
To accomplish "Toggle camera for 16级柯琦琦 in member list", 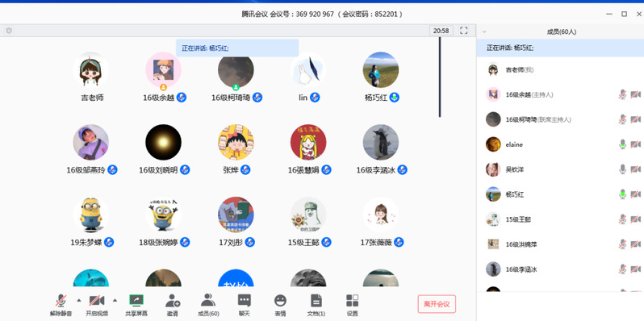I will coord(636,120).
